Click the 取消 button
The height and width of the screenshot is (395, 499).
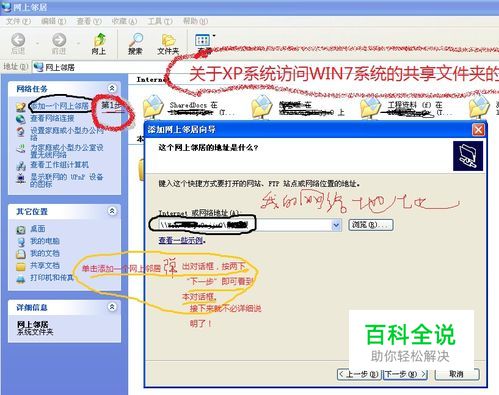(x=457, y=374)
